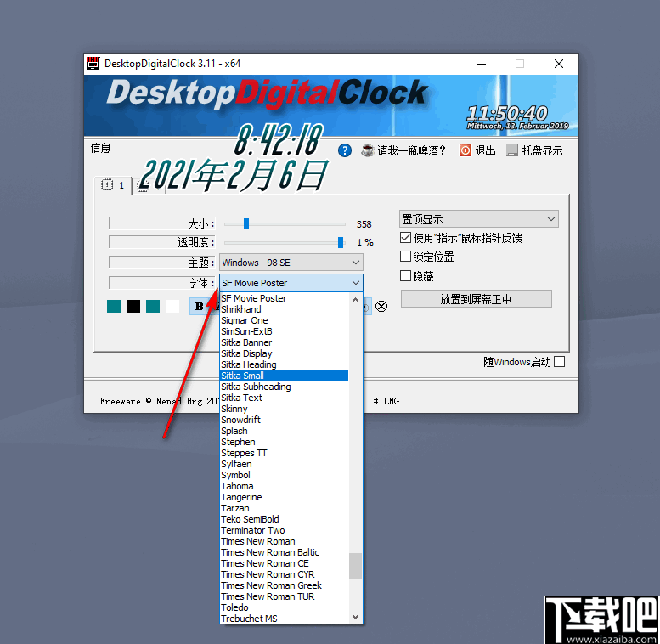
Task: Pick the black color swatch
Action: [133, 306]
